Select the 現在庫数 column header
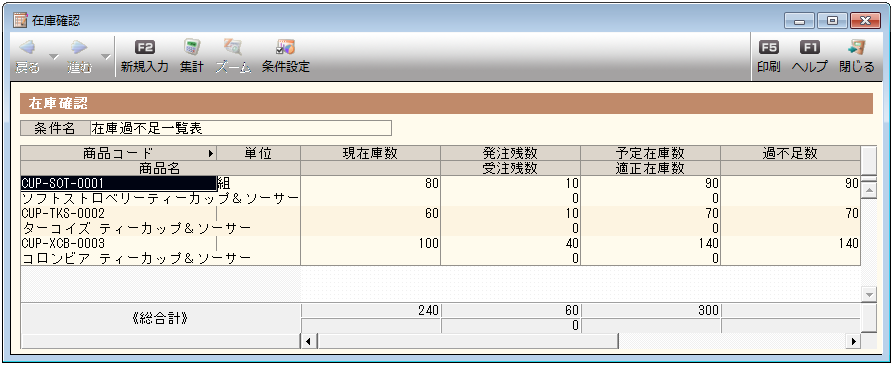Image resolution: width=894 pixels, height=365 pixels. click(370, 153)
